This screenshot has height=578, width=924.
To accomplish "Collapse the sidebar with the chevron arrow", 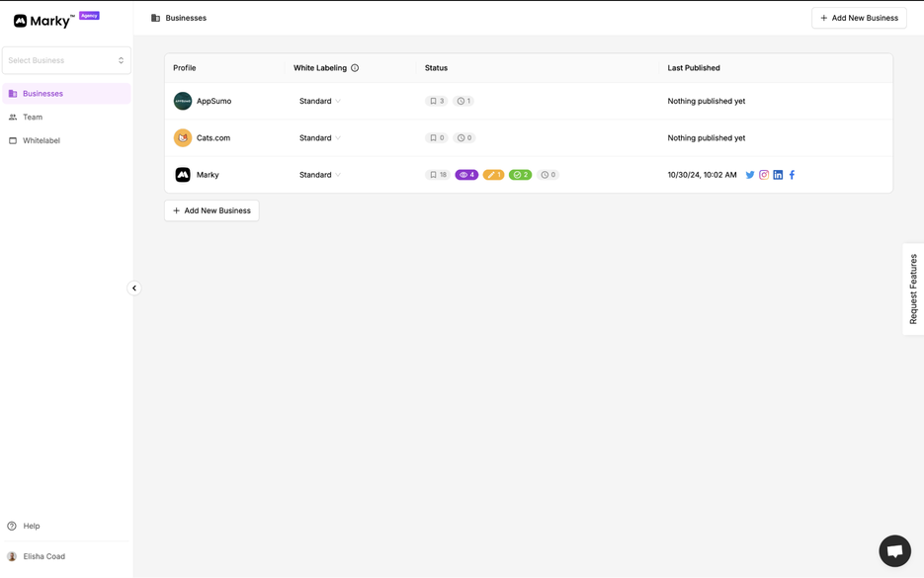I will point(134,288).
